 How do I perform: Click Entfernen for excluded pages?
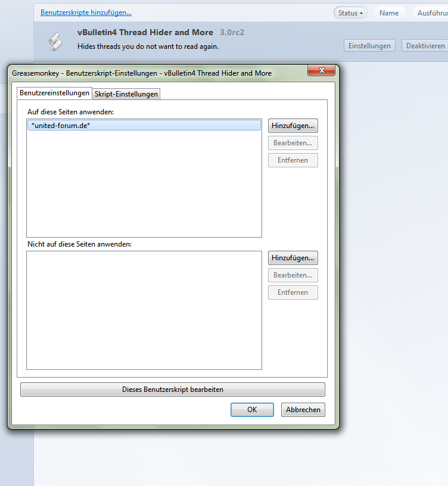293,292
